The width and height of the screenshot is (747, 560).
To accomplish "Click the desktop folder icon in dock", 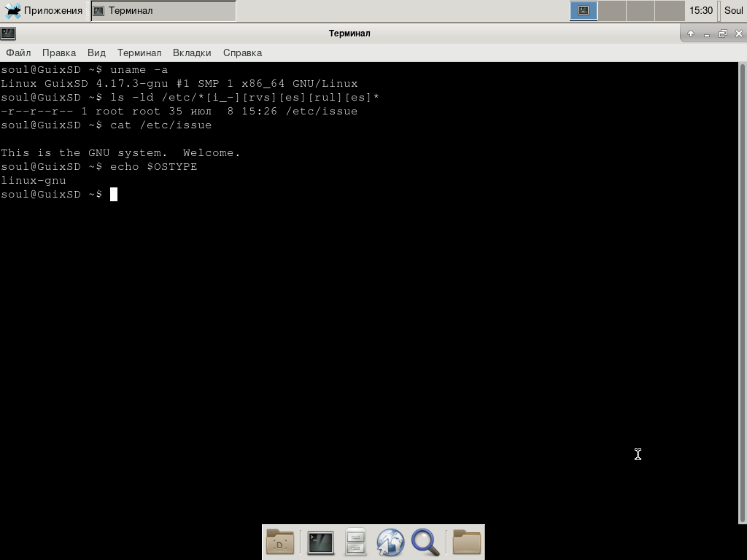I will pos(280,542).
